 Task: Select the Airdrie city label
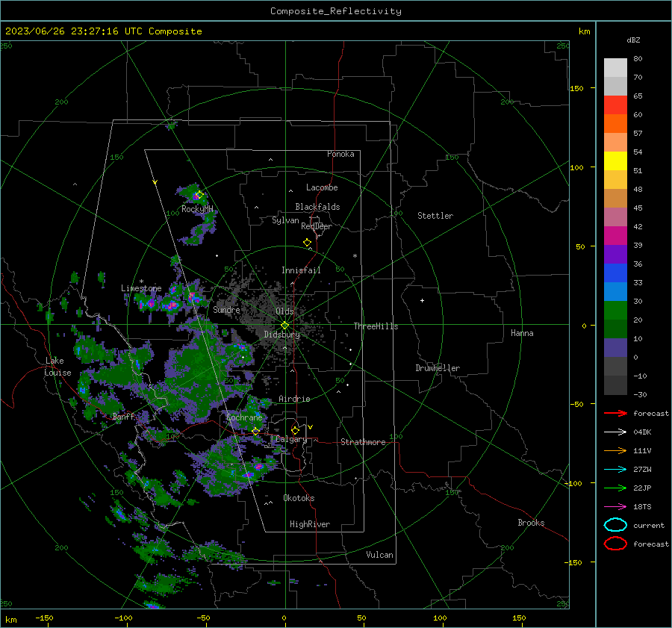coord(294,399)
